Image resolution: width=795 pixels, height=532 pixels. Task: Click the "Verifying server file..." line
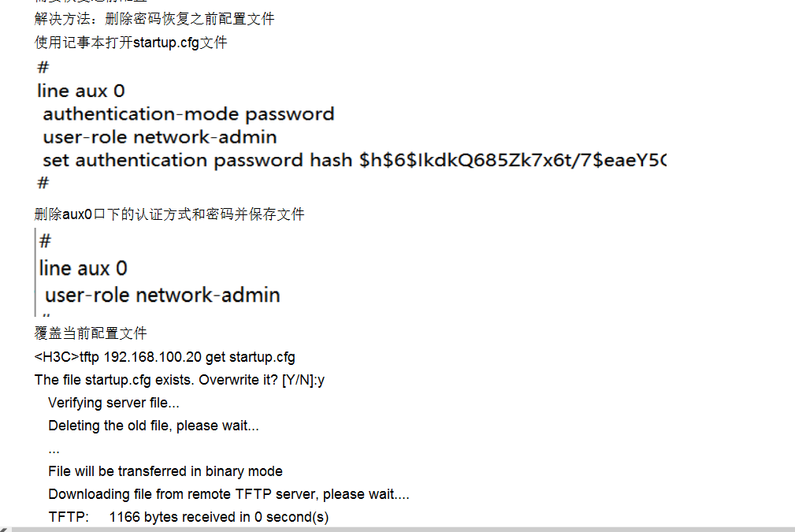tap(113, 403)
